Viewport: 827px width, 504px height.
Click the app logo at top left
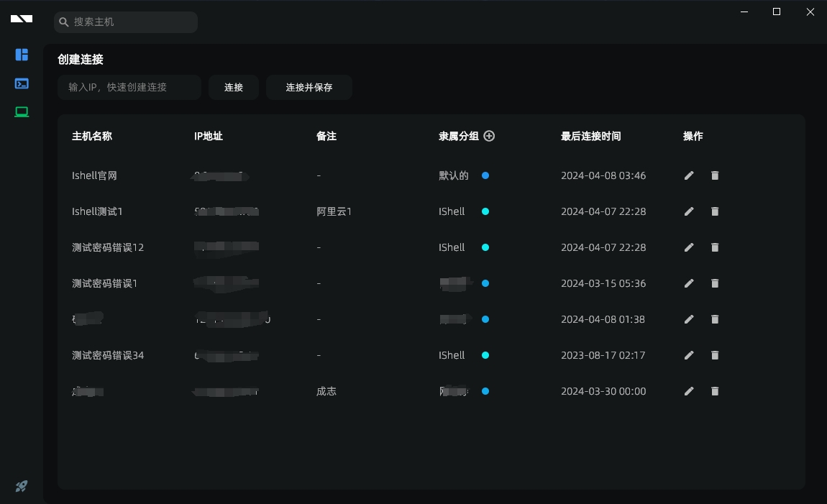[x=22, y=19]
